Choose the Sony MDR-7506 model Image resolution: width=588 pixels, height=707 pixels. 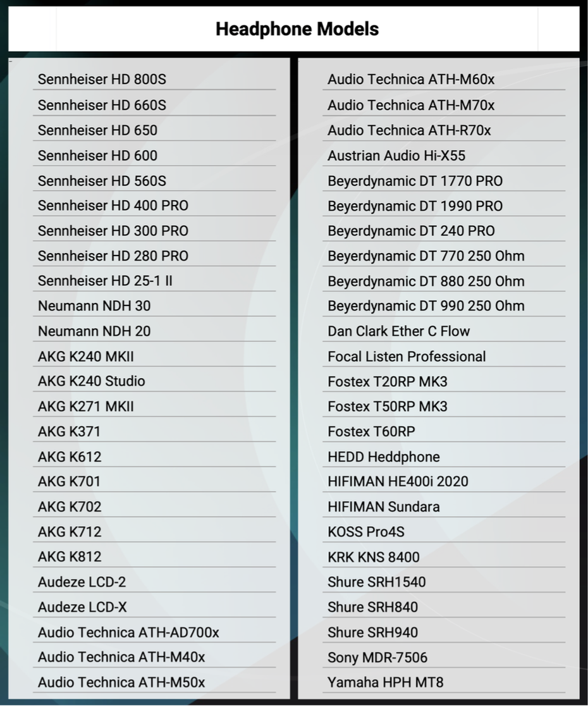pos(377,658)
